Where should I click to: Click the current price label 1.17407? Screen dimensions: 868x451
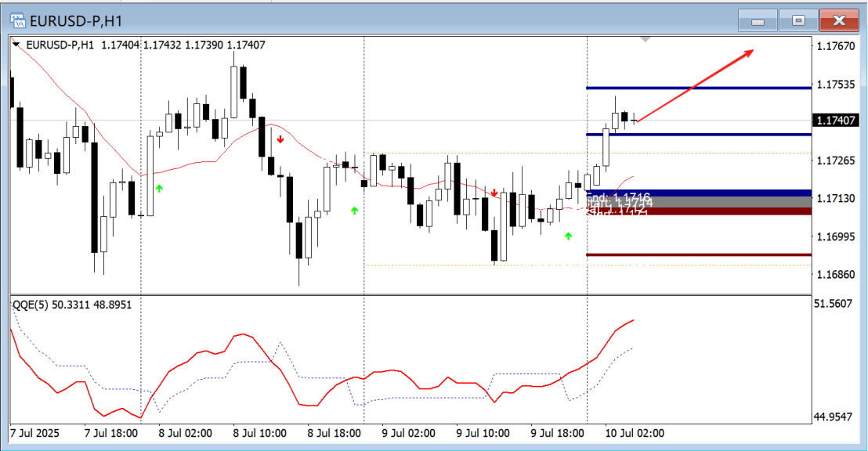coord(836,121)
